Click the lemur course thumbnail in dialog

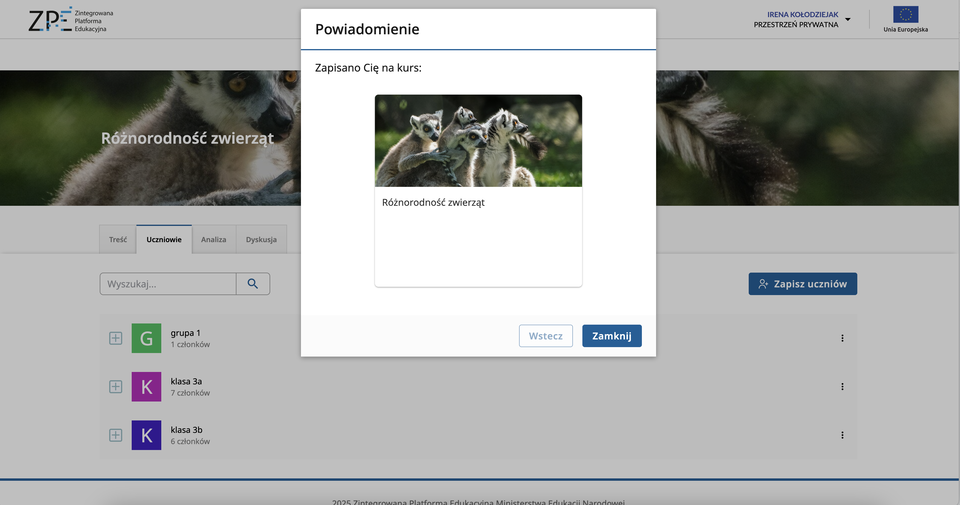(478, 141)
